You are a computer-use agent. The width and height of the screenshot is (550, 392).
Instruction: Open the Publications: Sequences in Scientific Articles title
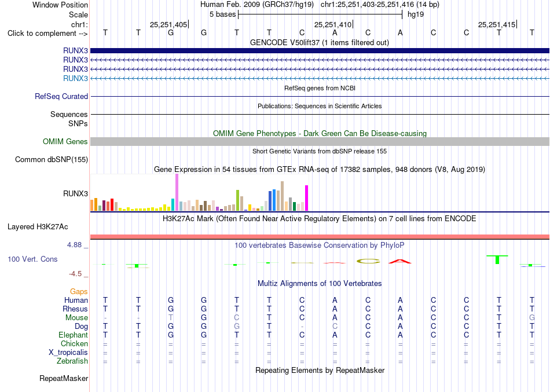click(320, 106)
